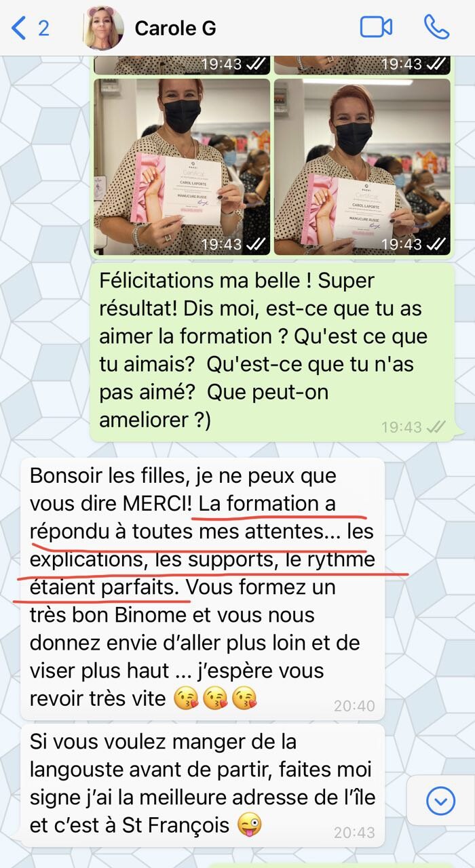The height and width of the screenshot is (868, 475).
Task: Select the langouste St François message
Action: tap(202, 785)
